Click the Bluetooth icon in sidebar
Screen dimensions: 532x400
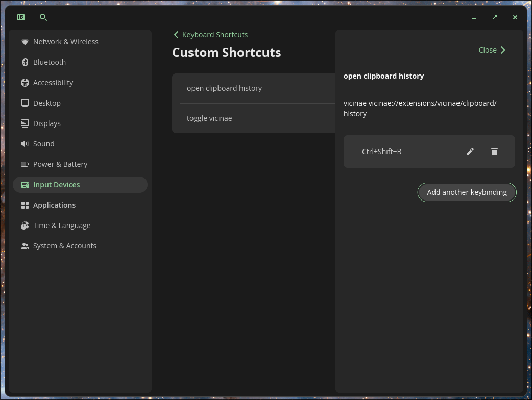click(25, 62)
